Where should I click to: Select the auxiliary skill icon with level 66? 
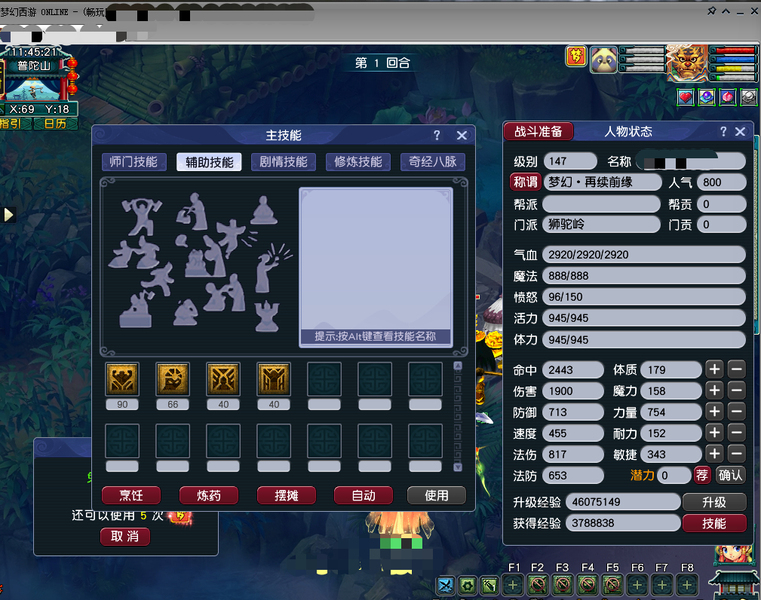pyautogui.click(x=172, y=379)
